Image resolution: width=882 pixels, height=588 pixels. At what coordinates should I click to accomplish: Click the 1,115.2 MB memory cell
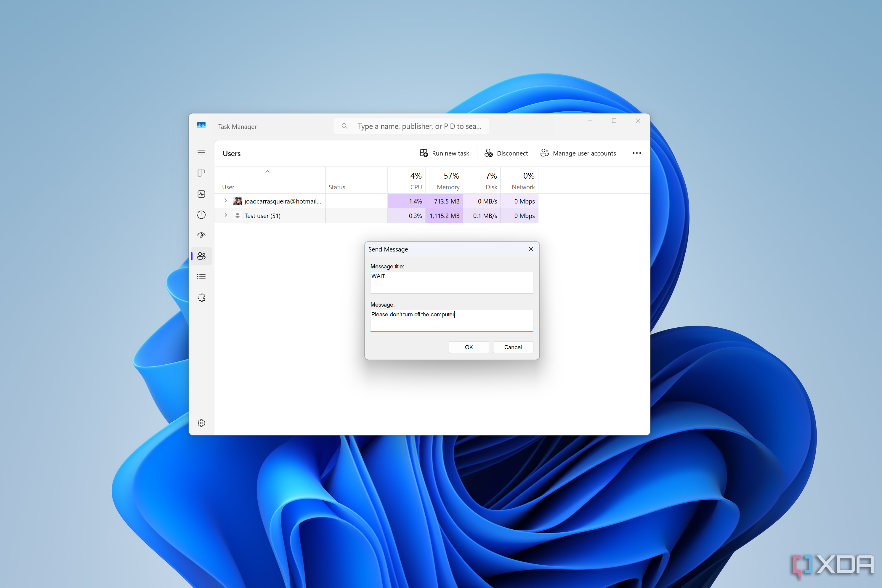click(444, 216)
